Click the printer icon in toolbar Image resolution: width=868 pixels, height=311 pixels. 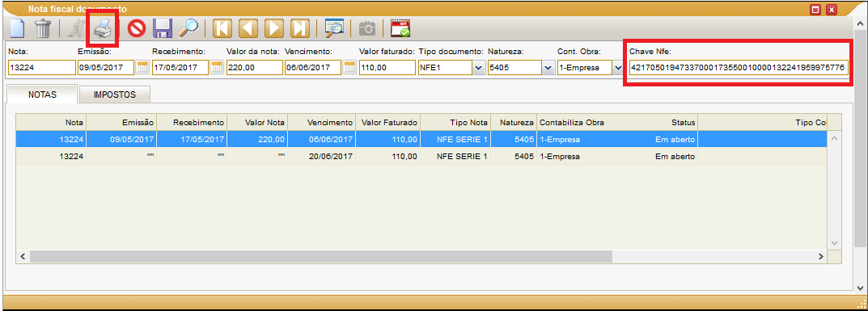103,28
